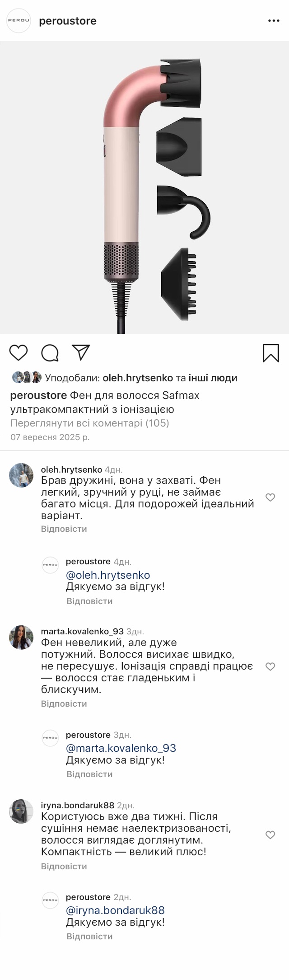289x980 pixels.
Task: Open peroustore profile name in header
Action: point(68,21)
